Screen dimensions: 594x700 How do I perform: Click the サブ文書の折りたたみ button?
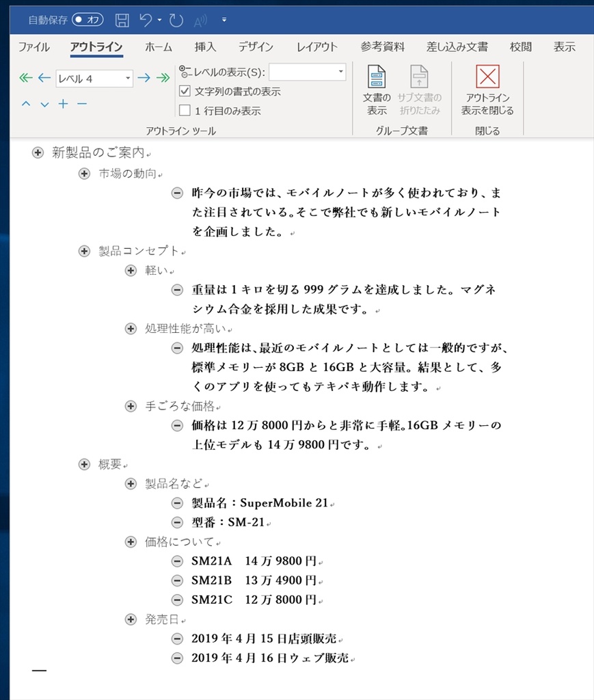point(420,90)
